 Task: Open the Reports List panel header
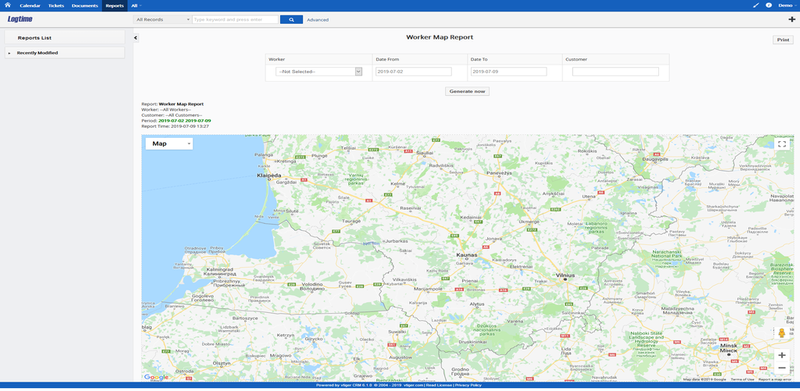tap(65, 38)
